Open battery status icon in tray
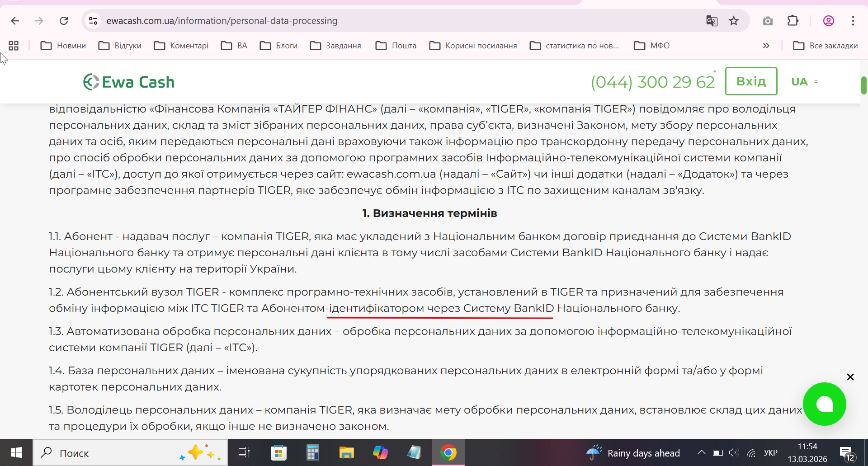Screen dimensions: 868x466 click(718, 452)
